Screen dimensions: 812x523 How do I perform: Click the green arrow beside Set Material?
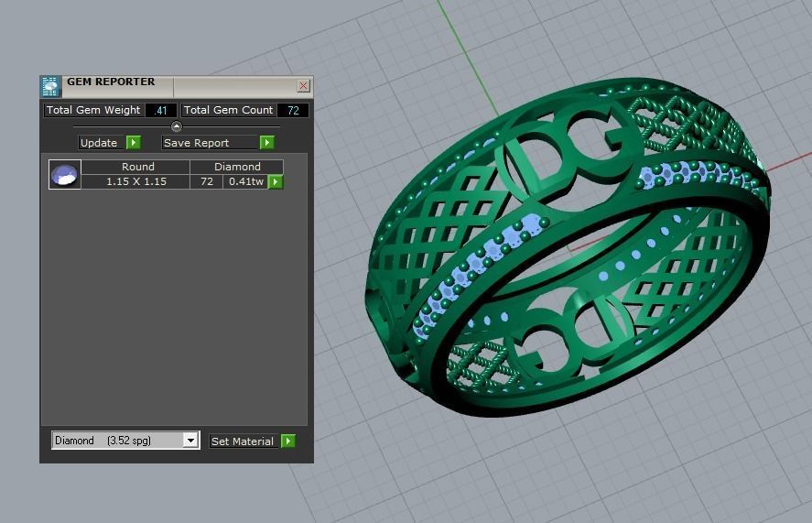pos(288,441)
